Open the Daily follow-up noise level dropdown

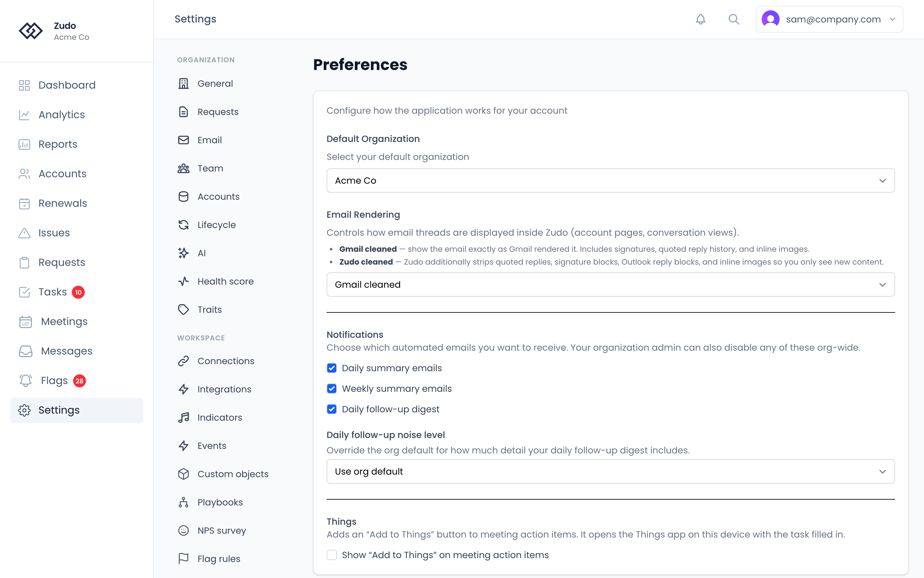pos(611,471)
